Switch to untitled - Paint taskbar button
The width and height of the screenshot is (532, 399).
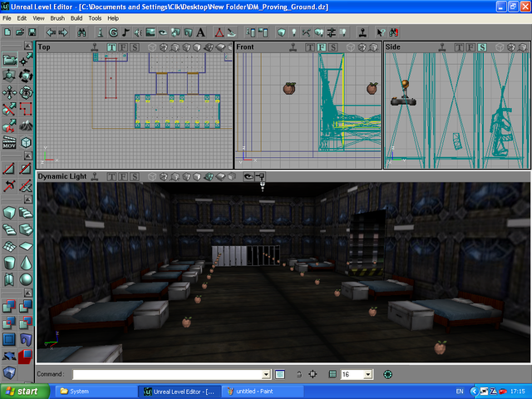pos(255,391)
